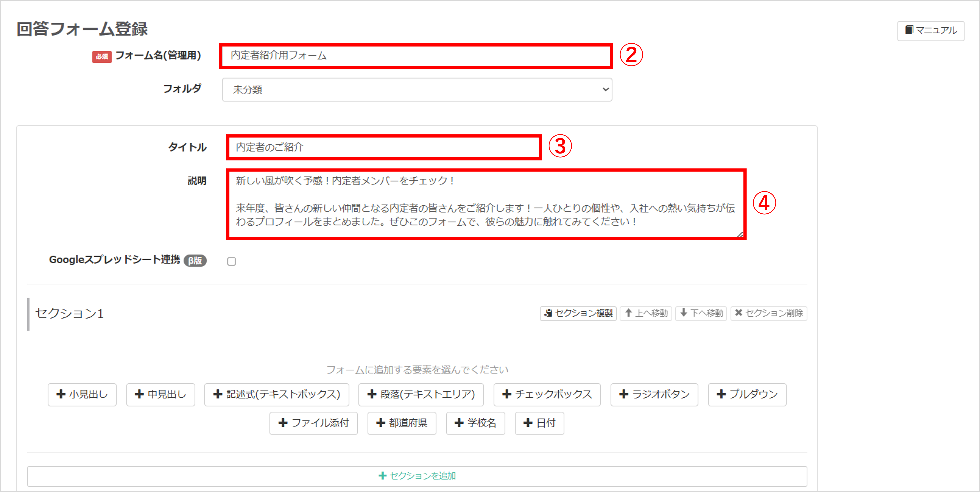Click into the 説明 description textarea
Image resolution: width=980 pixels, height=492 pixels.
pyautogui.click(x=486, y=204)
